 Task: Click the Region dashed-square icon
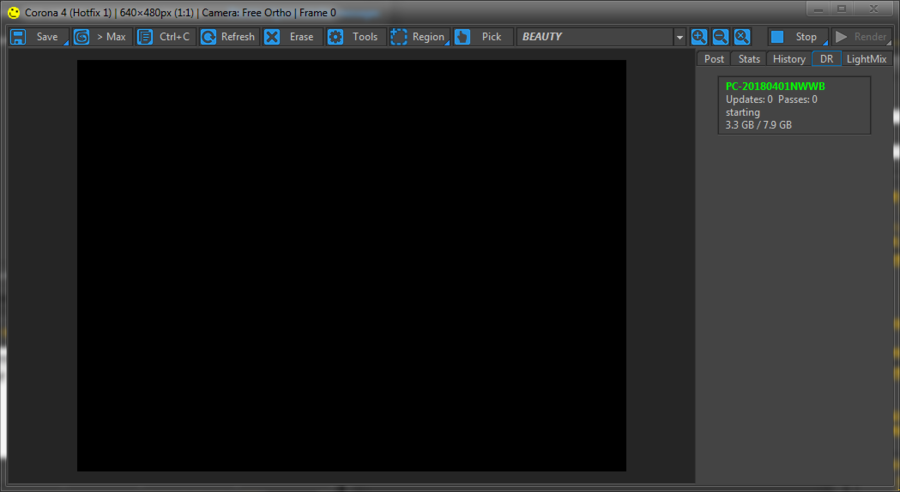(398, 37)
